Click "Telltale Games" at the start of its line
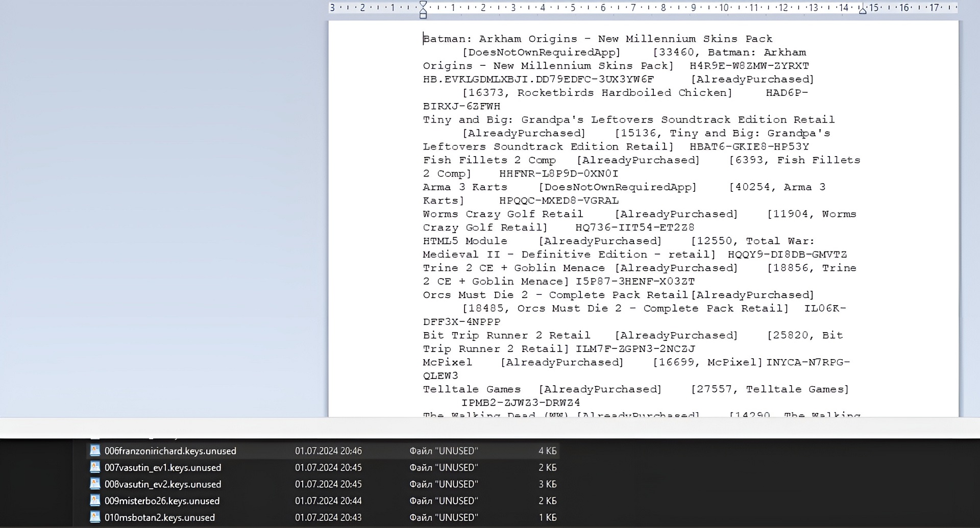 coord(472,390)
